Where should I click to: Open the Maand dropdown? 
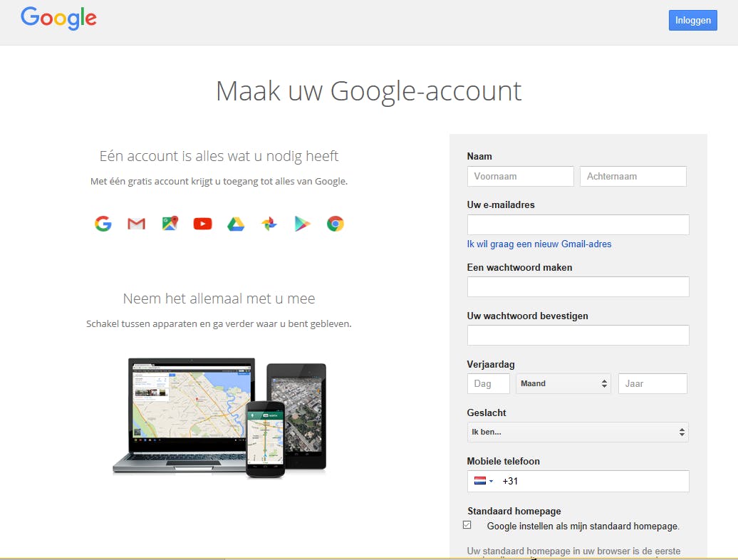[563, 383]
